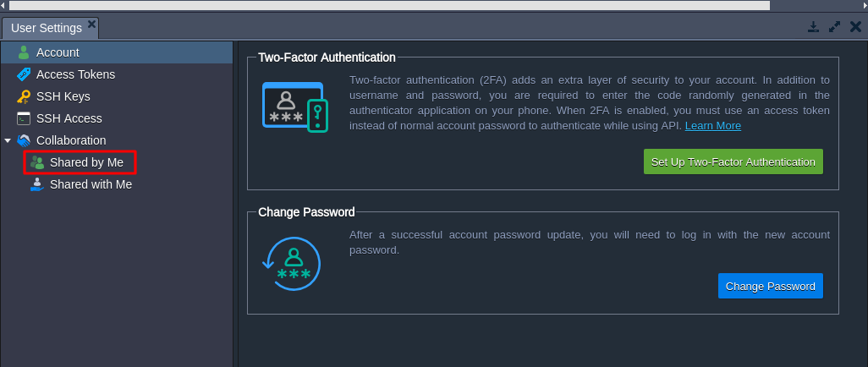The image size is (868, 367).
Task: Click the horizontal scrollbar at the top
Action: point(389,5)
